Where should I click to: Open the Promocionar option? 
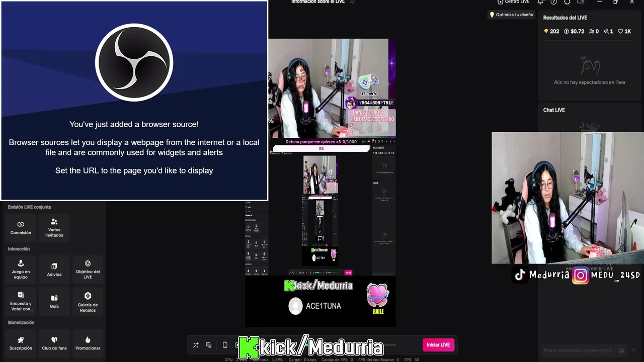(88, 343)
